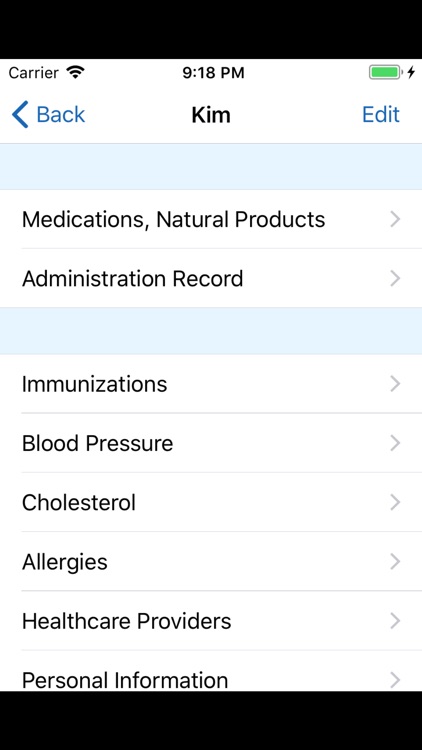Tap chevron next to Healthcare Providers

(x=395, y=621)
